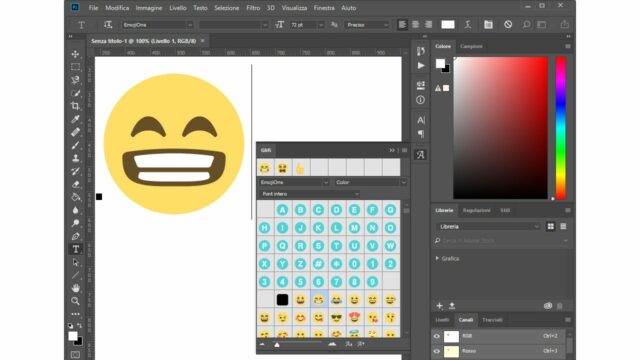Image resolution: width=640 pixels, height=360 pixels.
Task: Select the Lasso tool
Action: tap(75, 80)
